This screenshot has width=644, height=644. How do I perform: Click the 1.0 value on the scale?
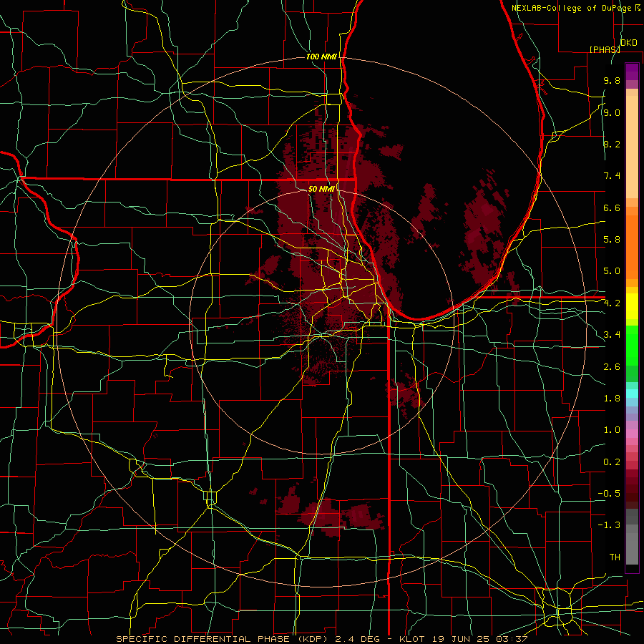tap(612, 430)
